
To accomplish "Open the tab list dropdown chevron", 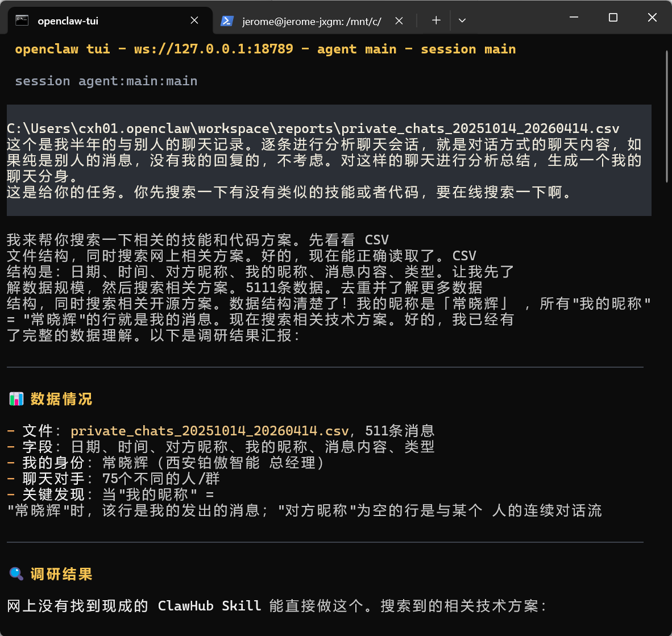I will coord(462,20).
